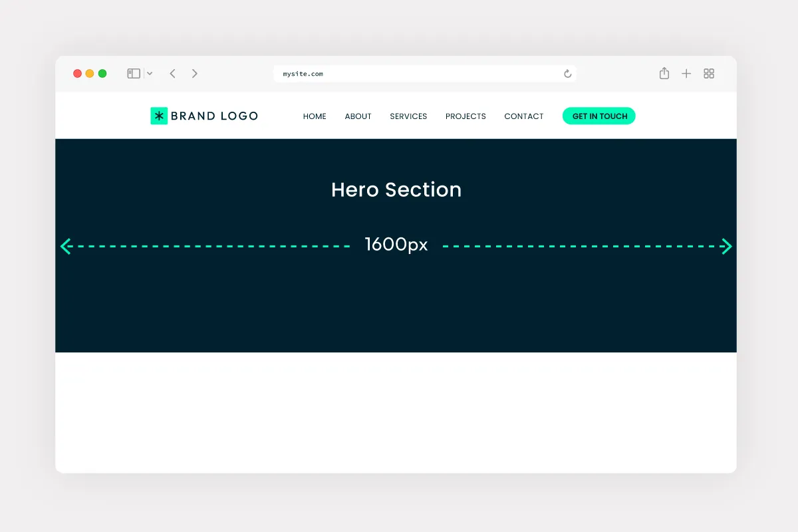
Task: Click the Hero Section heading
Action: (x=396, y=190)
